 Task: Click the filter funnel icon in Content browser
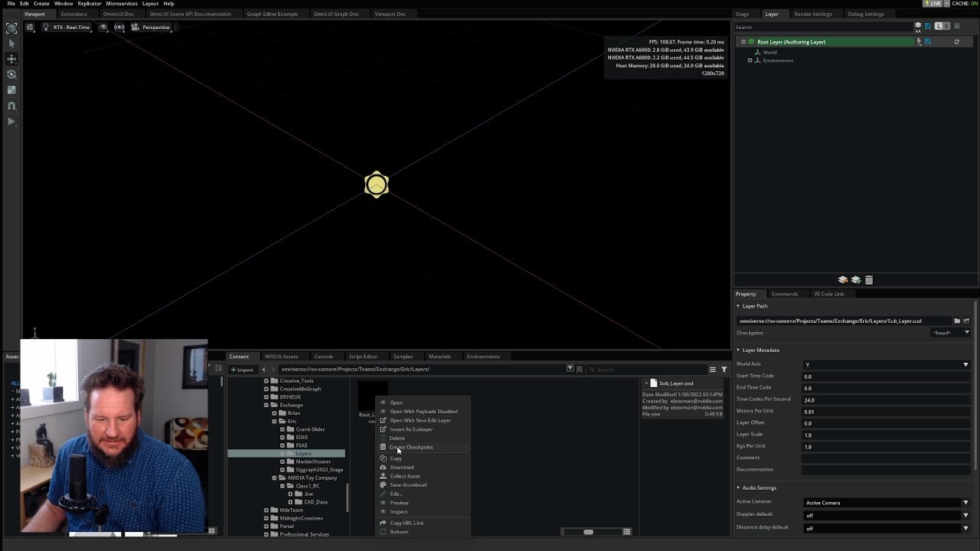point(724,370)
